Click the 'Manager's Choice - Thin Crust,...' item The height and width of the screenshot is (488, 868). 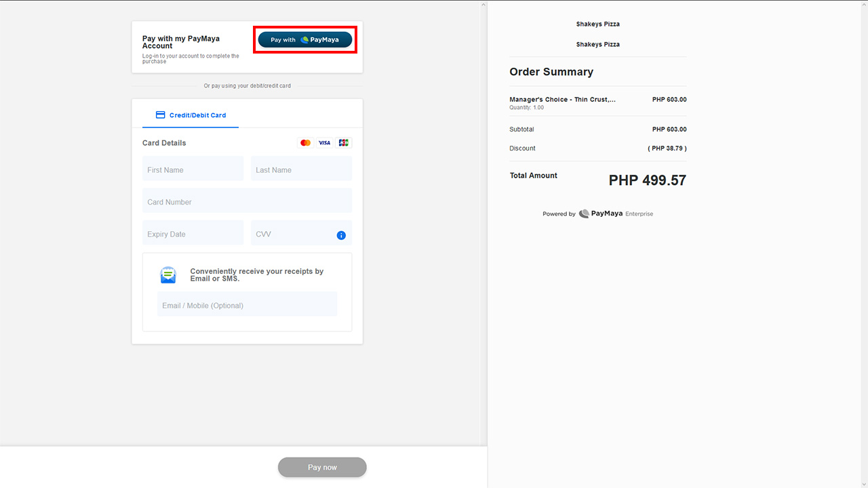click(x=563, y=100)
